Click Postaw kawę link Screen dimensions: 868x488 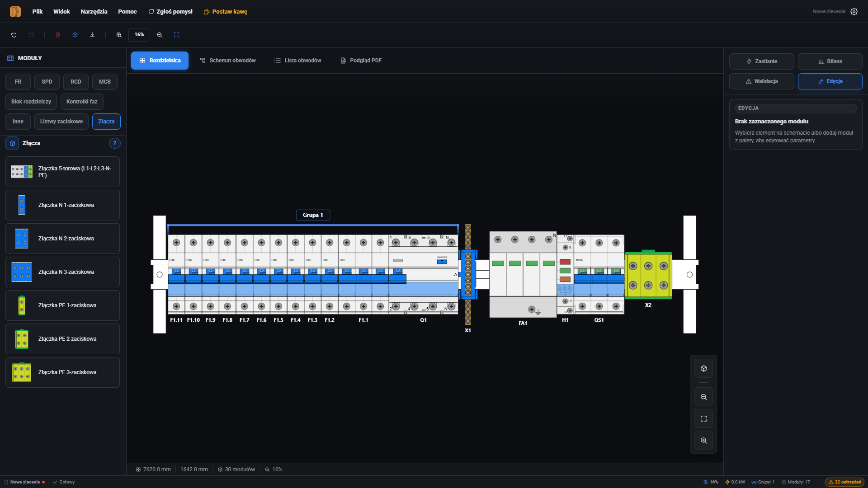coord(226,12)
